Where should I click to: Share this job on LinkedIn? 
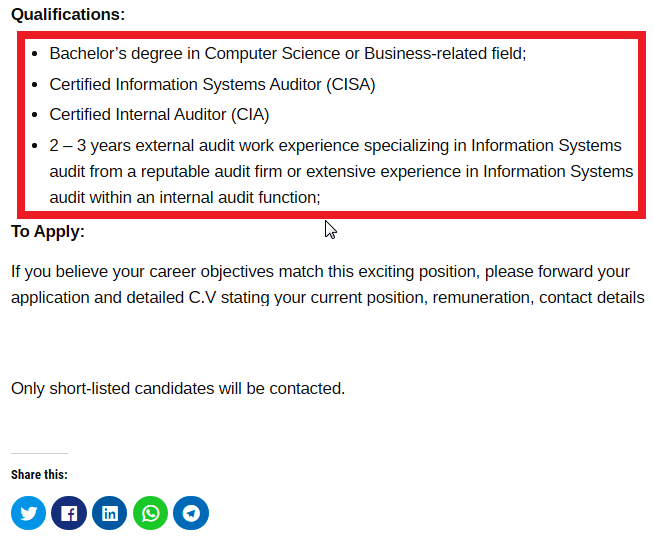tap(110, 513)
